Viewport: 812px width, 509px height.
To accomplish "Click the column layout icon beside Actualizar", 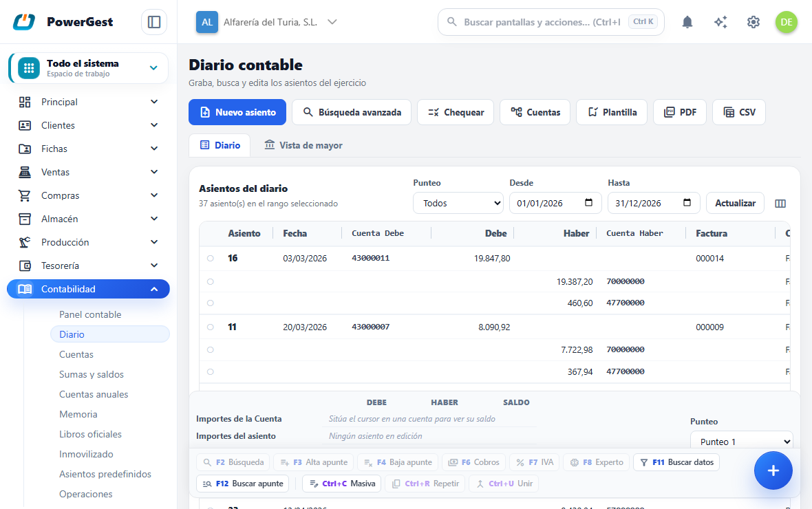I will click(780, 204).
